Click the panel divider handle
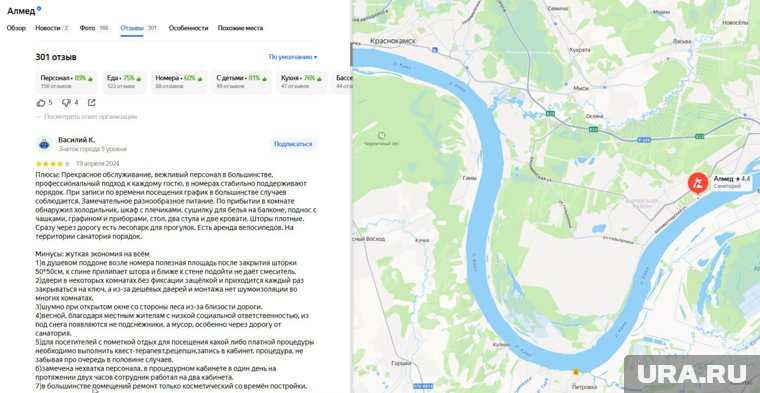 click(x=351, y=54)
